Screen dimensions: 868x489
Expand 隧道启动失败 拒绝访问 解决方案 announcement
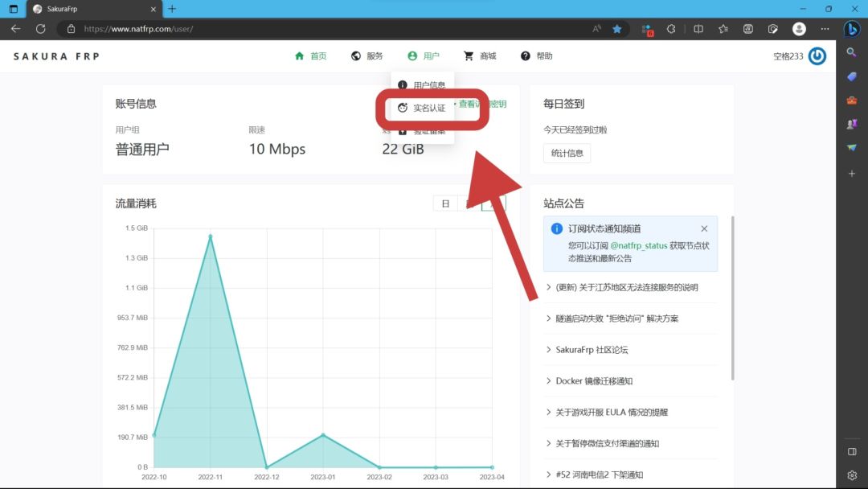click(x=631, y=318)
